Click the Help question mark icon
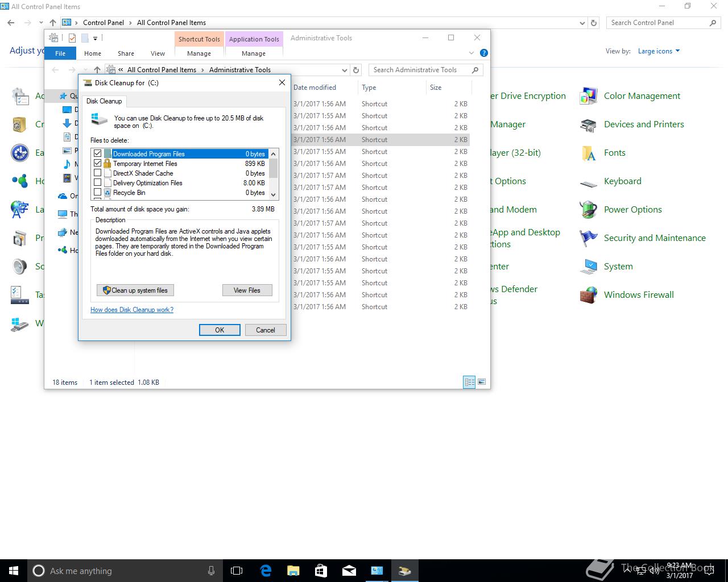Image resolution: width=728 pixels, height=582 pixels. point(483,53)
